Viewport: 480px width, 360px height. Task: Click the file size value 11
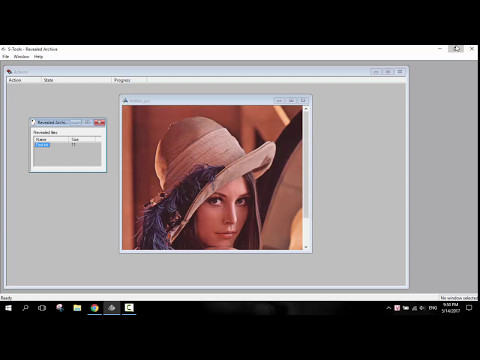click(x=73, y=145)
